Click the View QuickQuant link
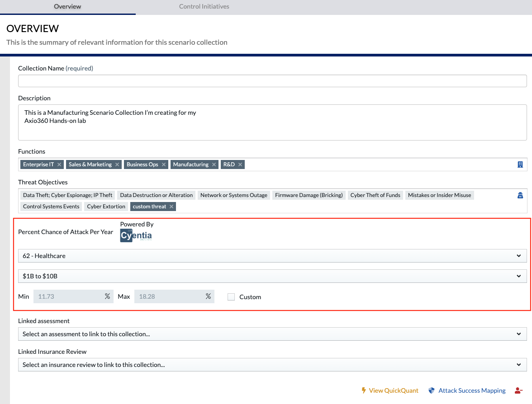The width and height of the screenshot is (532, 404). tap(390, 390)
